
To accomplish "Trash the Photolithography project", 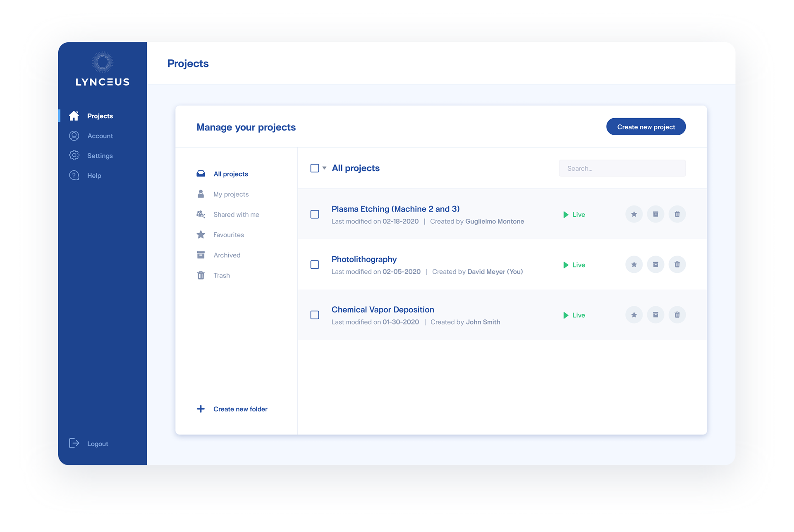I will point(677,265).
